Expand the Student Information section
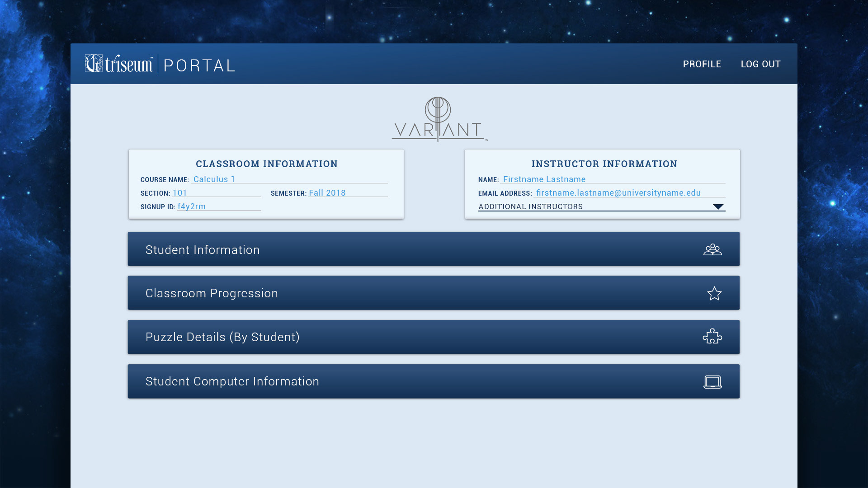 click(434, 249)
